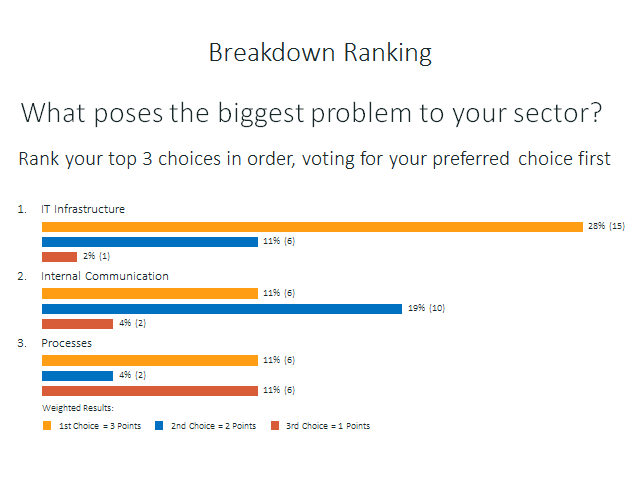
Task: Select the IT Infrastructure red 2% bar
Action: [59, 257]
